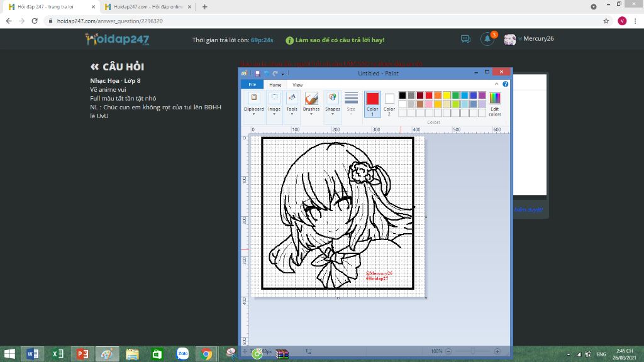This screenshot has height=362, width=644.
Task: Click the notification bell on Hoidap247
Action: pos(487,39)
